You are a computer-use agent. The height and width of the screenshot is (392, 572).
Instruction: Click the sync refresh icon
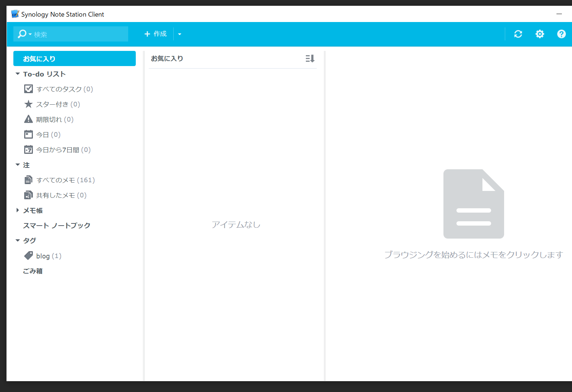point(518,34)
